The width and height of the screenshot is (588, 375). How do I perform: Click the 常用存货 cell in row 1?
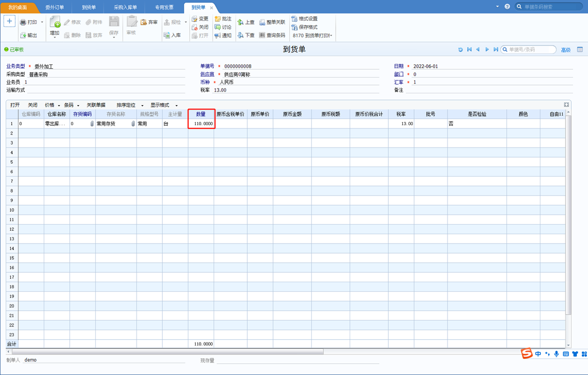pos(116,124)
